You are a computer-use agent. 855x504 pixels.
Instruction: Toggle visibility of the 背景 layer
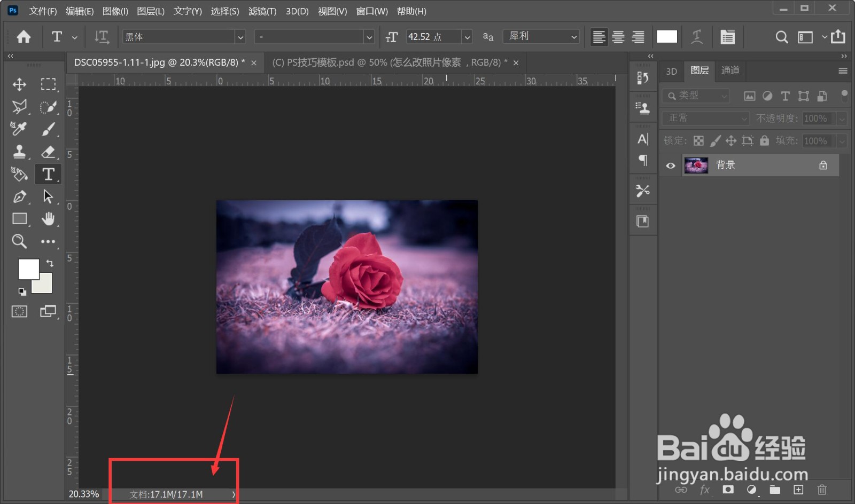pyautogui.click(x=671, y=166)
